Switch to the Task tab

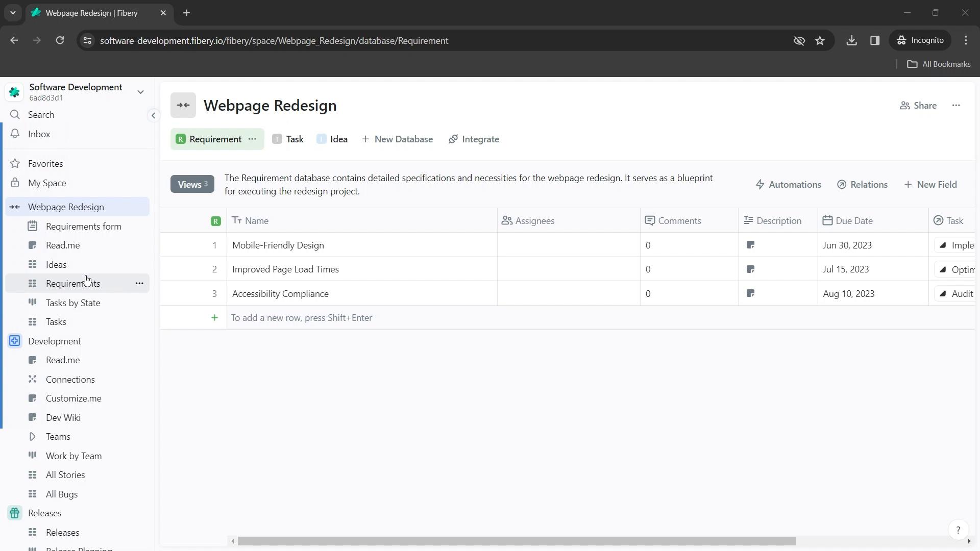tap(295, 139)
